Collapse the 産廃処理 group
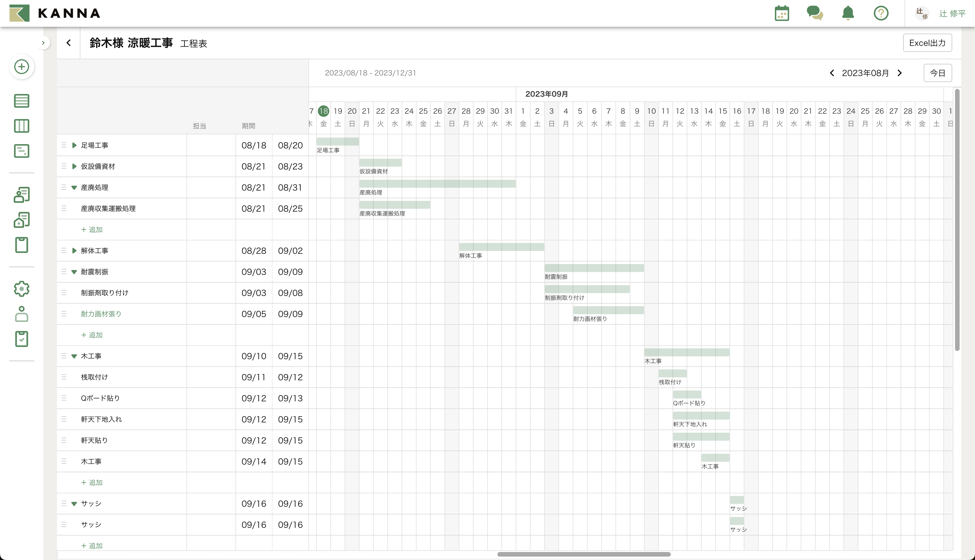This screenshot has width=975, height=560. click(x=74, y=188)
